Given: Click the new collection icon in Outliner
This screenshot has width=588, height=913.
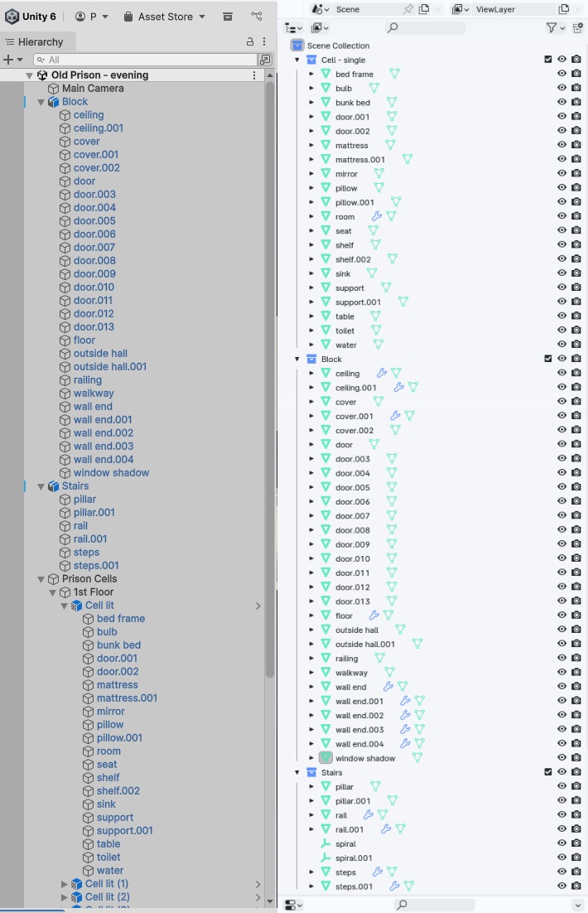Looking at the screenshot, I should [578, 27].
